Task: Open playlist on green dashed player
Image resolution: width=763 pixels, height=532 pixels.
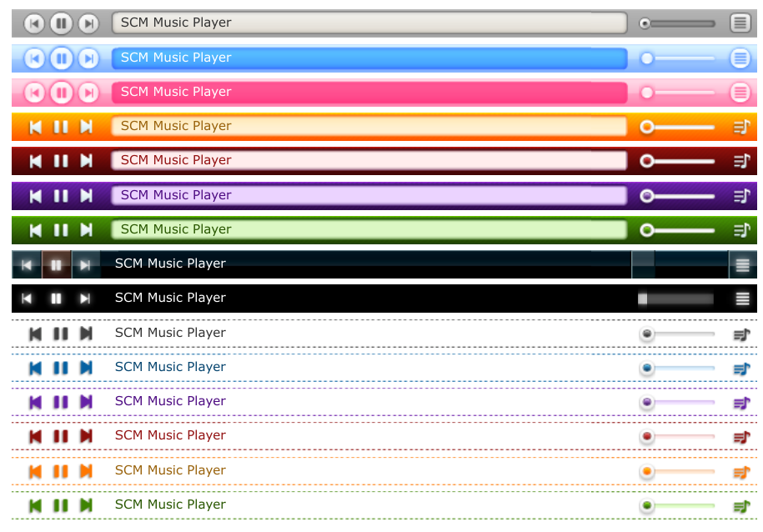Action: pos(742,505)
